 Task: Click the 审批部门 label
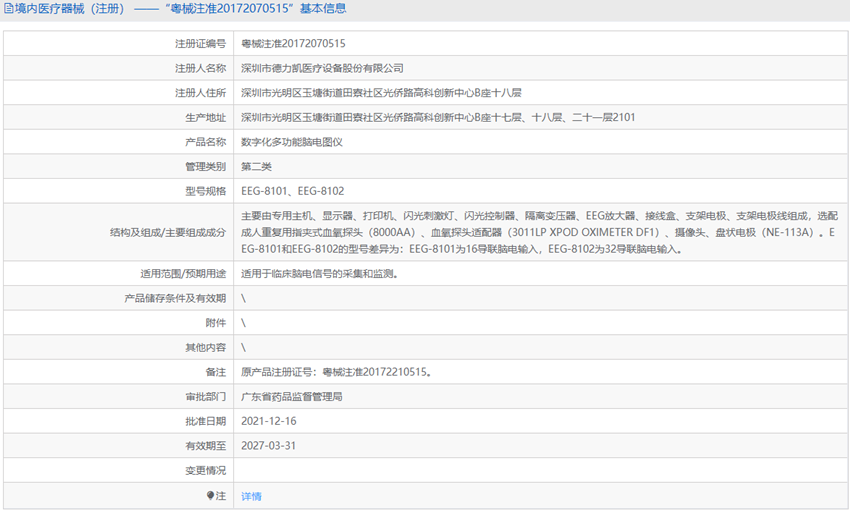point(205,397)
